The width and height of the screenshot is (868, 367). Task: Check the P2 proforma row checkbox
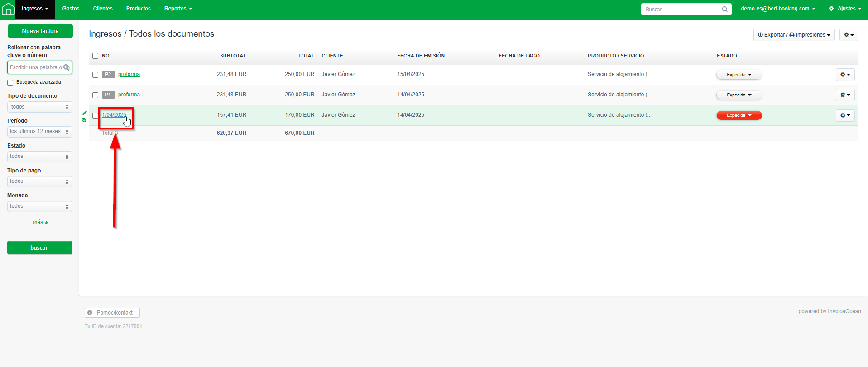(95, 75)
